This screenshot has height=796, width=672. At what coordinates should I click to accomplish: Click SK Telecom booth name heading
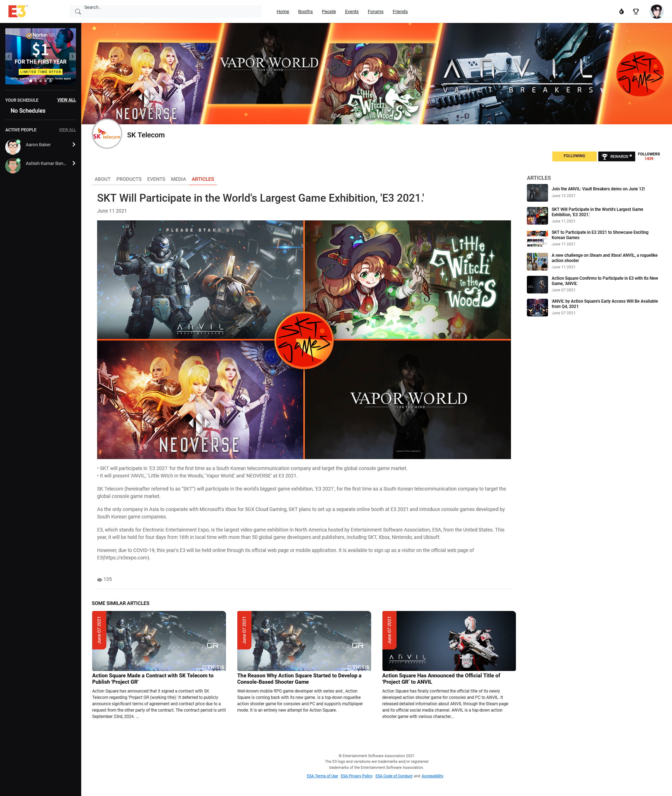tap(146, 135)
